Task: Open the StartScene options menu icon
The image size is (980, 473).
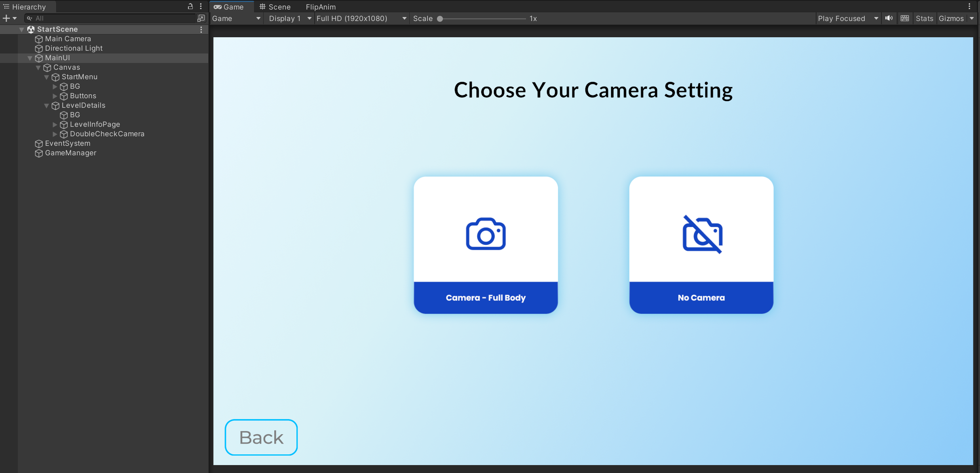Action: pyautogui.click(x=201, y=29)
